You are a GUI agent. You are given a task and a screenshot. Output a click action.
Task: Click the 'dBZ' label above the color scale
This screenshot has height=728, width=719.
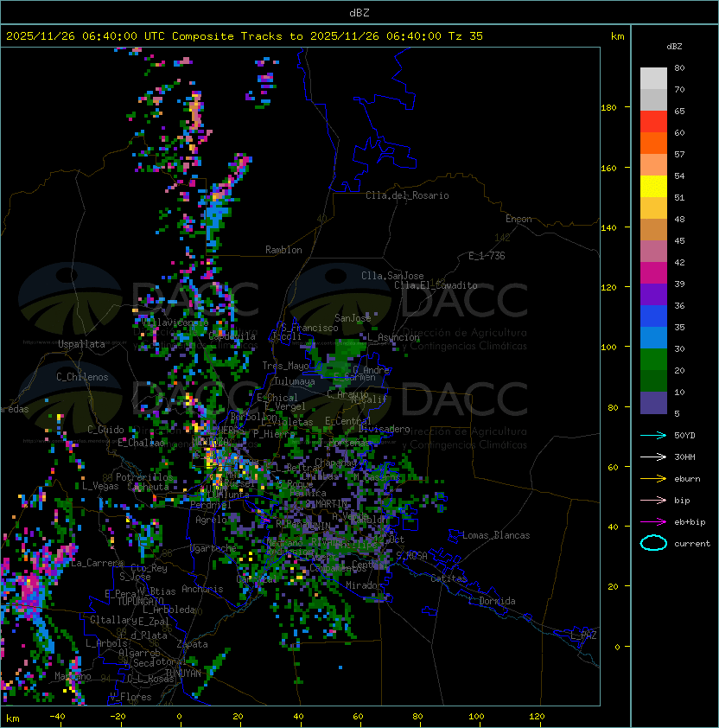coord(674,47)
